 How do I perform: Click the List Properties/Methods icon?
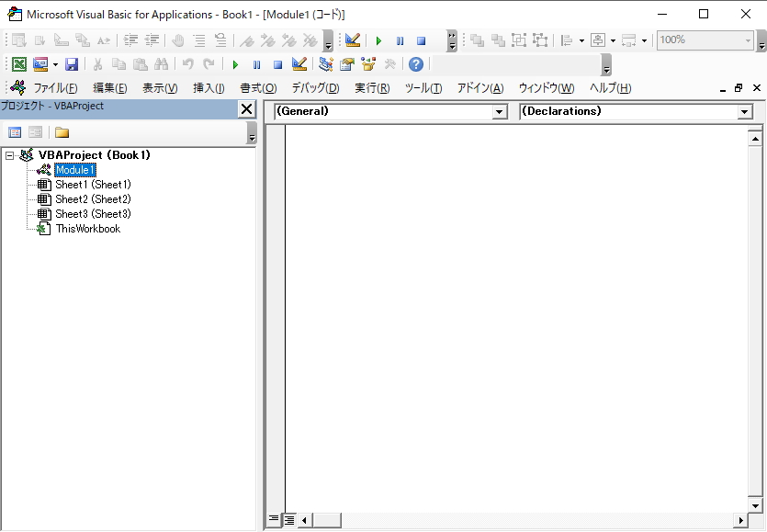point(18,40)
